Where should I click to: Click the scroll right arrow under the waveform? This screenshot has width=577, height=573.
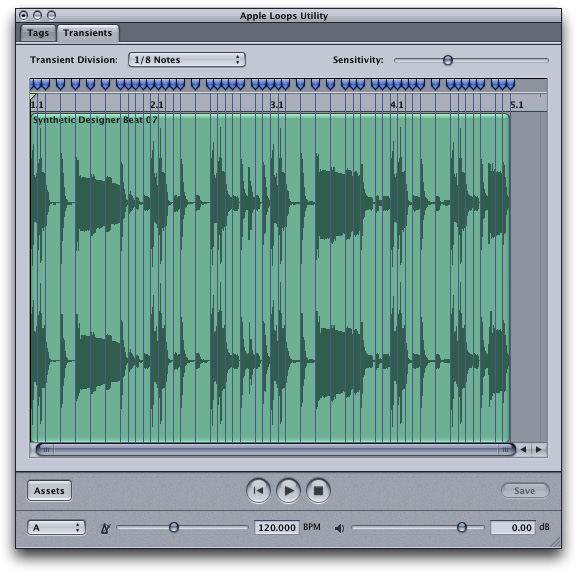[x=539, y=449]
